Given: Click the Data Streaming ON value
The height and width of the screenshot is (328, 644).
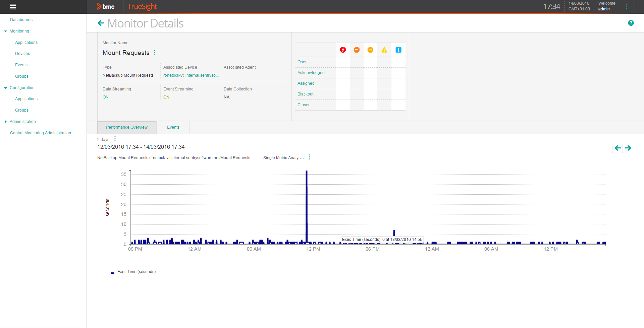Looking at the screenshot, I should pyautogui.click(x=106, y=97).
